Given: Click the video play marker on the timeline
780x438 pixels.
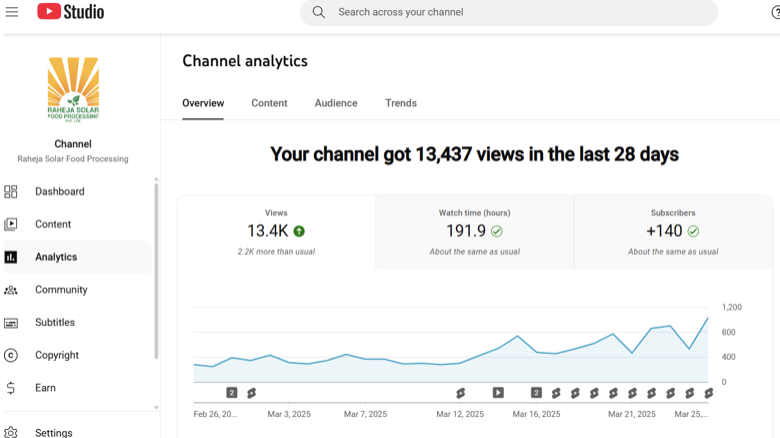Looking at the screenshot, I should pos(498,393).
